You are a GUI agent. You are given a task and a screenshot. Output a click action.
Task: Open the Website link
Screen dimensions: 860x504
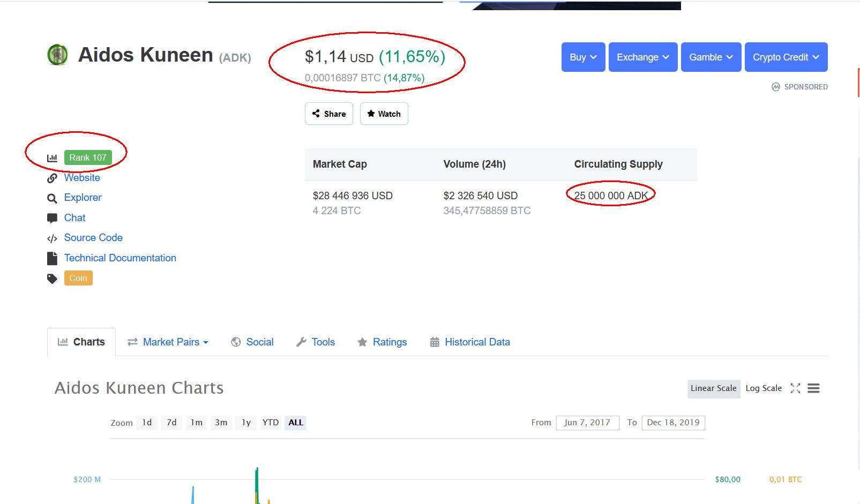(x=82, y=177)
